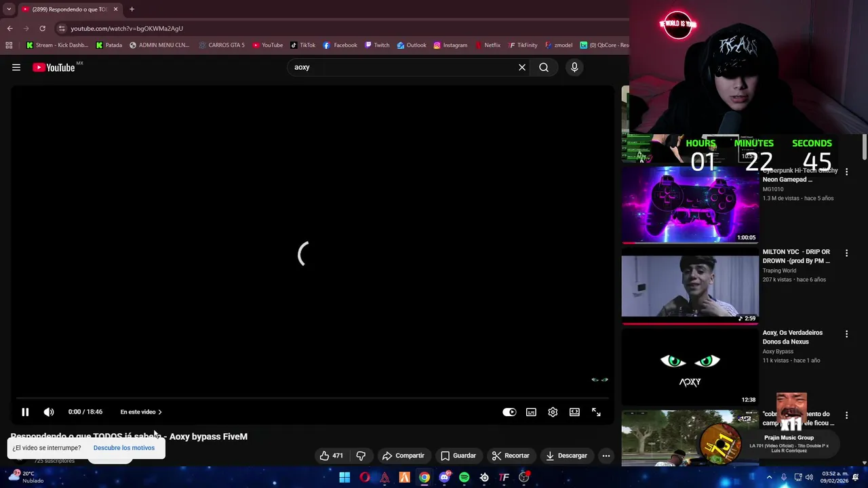View site information icon in address bar
This screenshot has width=868, height=488.
tap(62, 28)
